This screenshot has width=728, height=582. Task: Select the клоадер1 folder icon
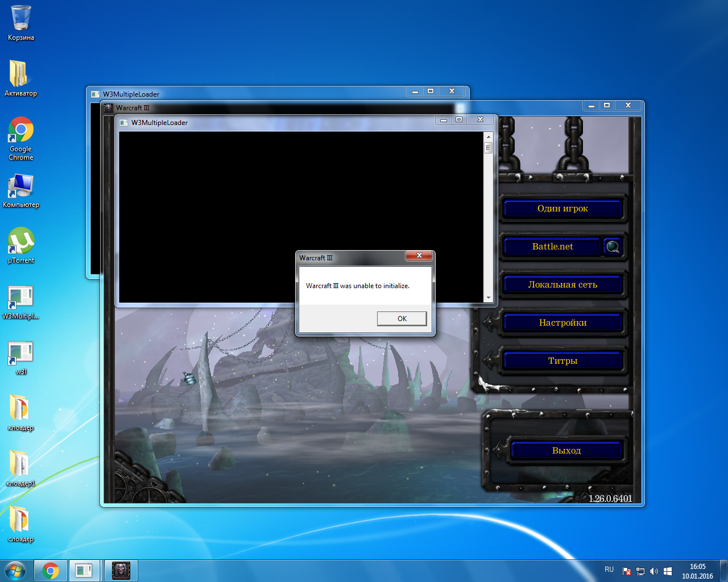point(21,469)
